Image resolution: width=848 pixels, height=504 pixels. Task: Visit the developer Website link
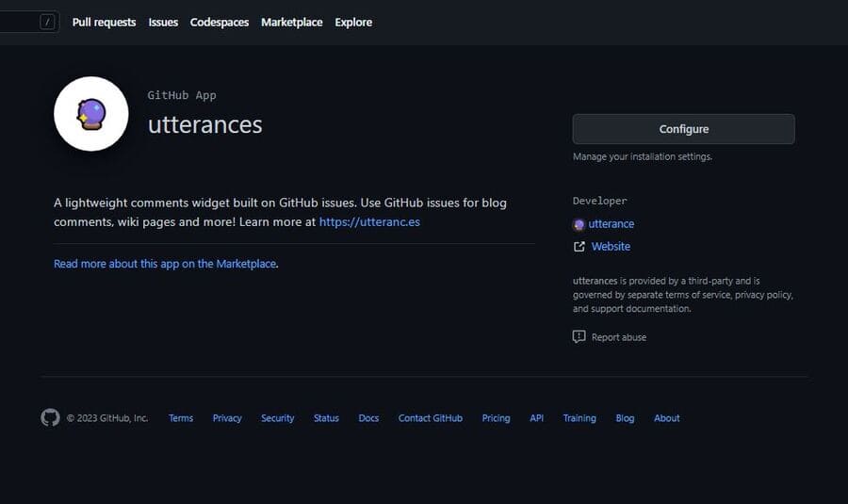(611, 247)
